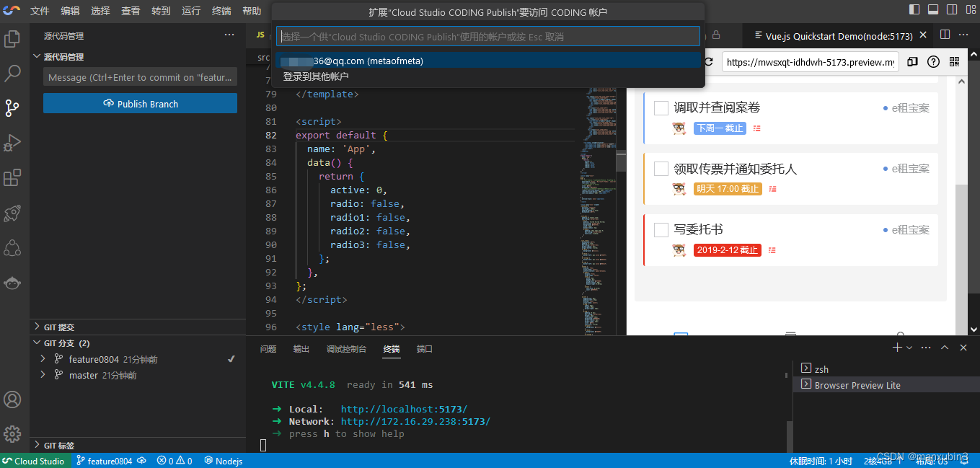980x468 pixels.
Task: Open the 编辑 menu
Action: point(70,11)
